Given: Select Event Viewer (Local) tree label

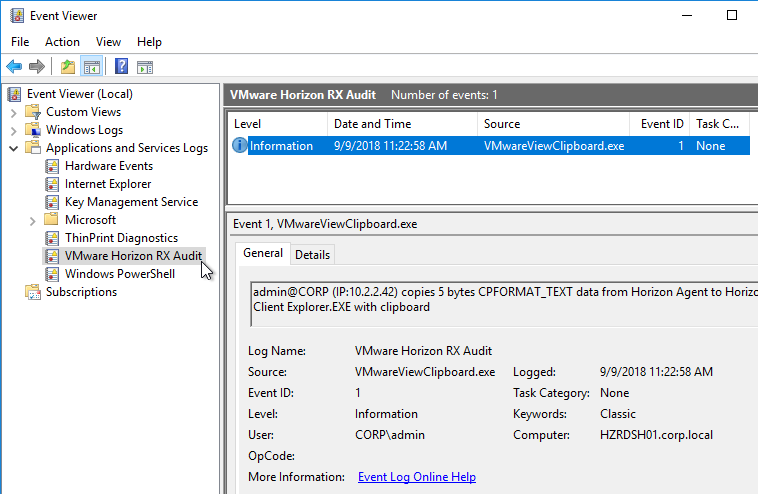Looking at the screenshot, I should pyautogui.click(x=80, y=94).
